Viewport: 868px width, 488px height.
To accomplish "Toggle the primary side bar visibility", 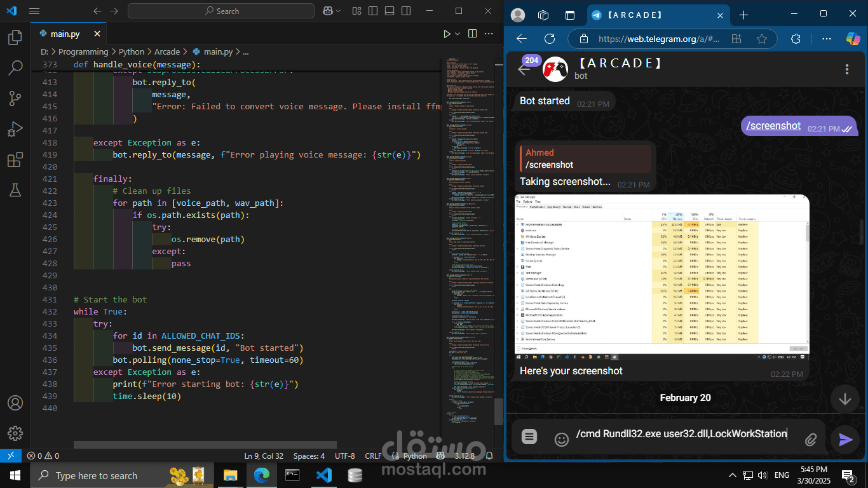I will point(373,11).
